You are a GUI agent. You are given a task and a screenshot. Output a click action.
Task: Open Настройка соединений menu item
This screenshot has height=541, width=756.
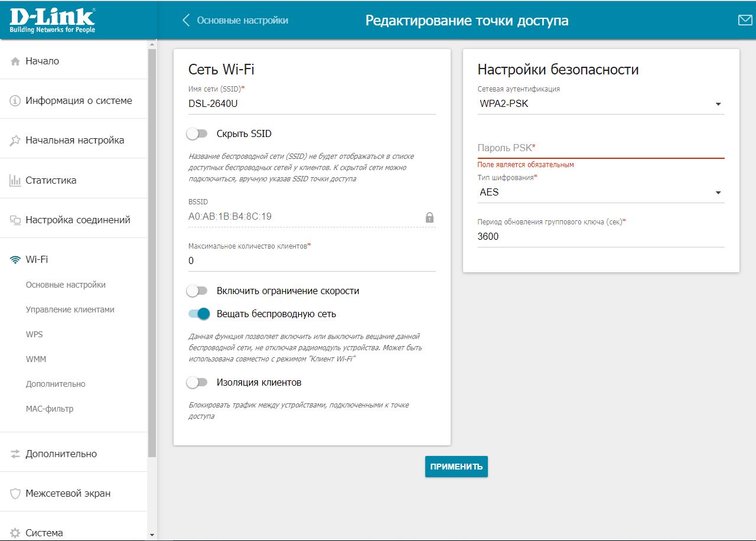pyautogui.click(x=73, y=220)
